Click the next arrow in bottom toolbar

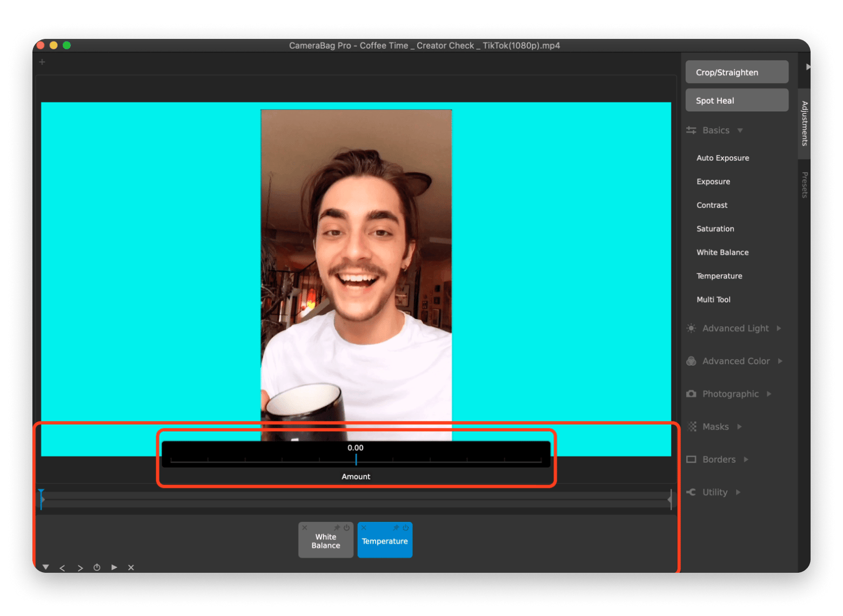(x=80, y=568)
